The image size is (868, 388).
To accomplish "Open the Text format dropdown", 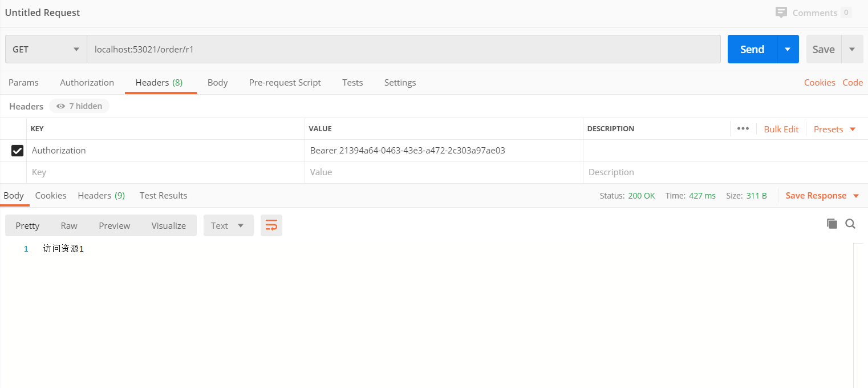I will tap(228, 225).
